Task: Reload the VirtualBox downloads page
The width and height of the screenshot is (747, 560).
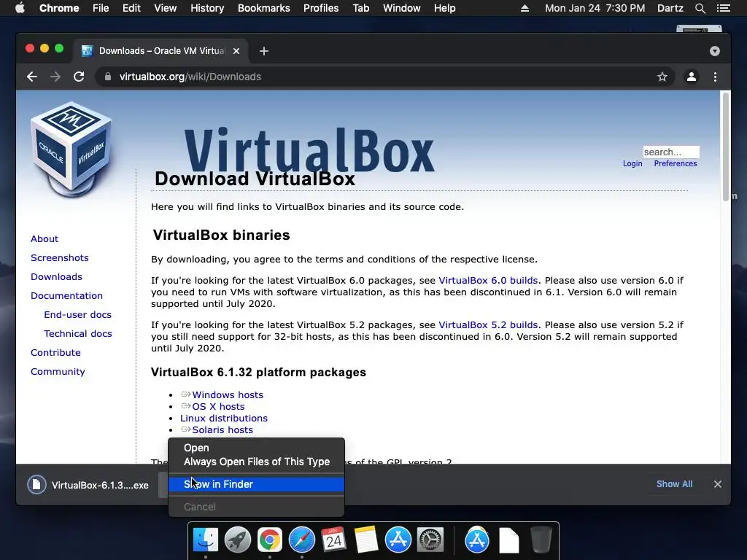Action: [x=79, y=77]
